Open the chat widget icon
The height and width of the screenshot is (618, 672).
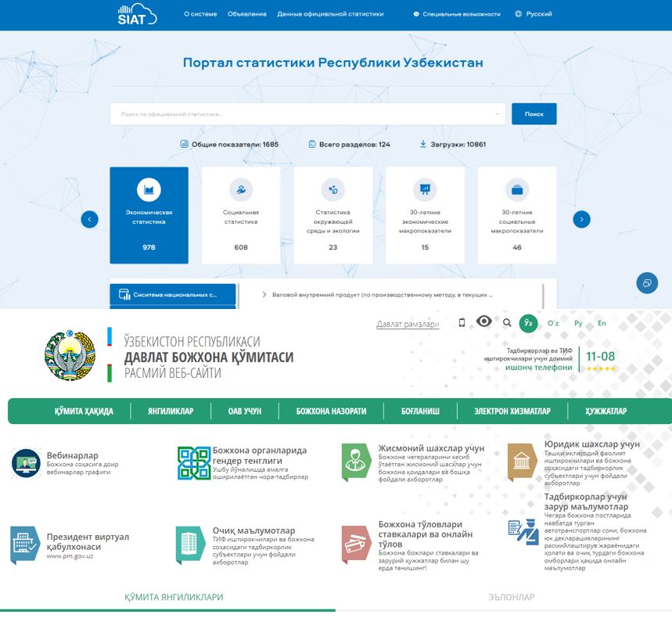pos(647,282)
